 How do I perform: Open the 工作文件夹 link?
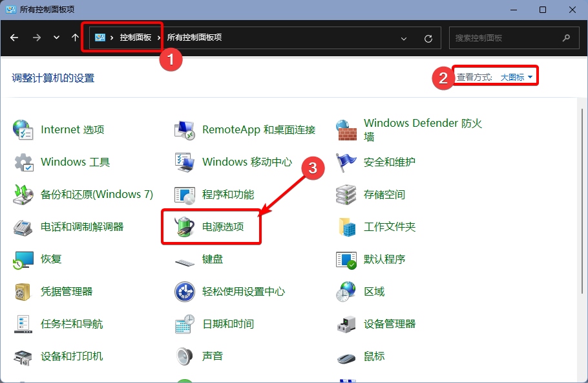[x=389, y=227]
